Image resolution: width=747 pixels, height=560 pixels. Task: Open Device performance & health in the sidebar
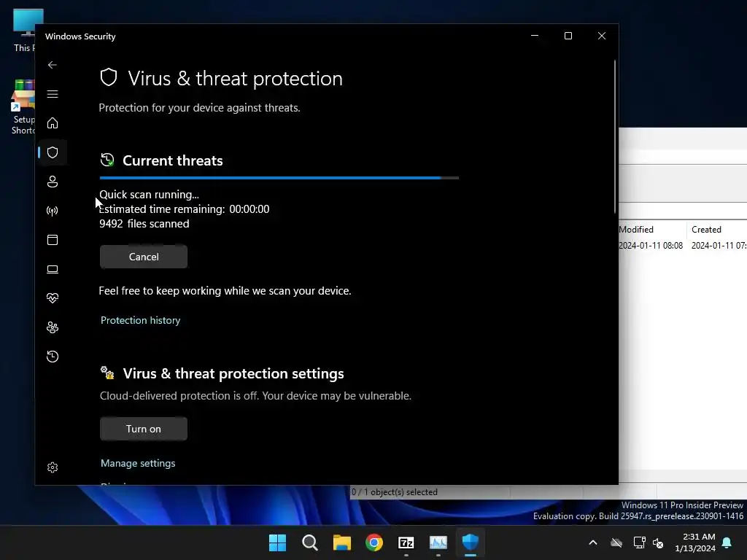coord(53,298)
